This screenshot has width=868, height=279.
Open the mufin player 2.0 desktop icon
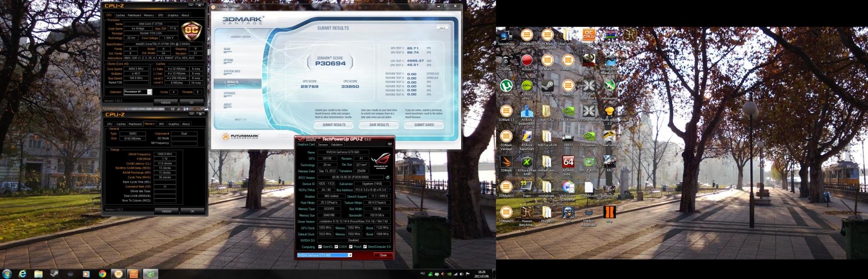pos(609,115)
